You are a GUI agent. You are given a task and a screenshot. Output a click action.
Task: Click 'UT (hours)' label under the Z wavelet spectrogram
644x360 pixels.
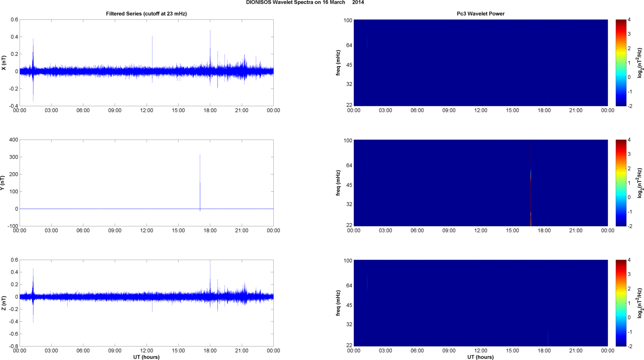(481, 357)
